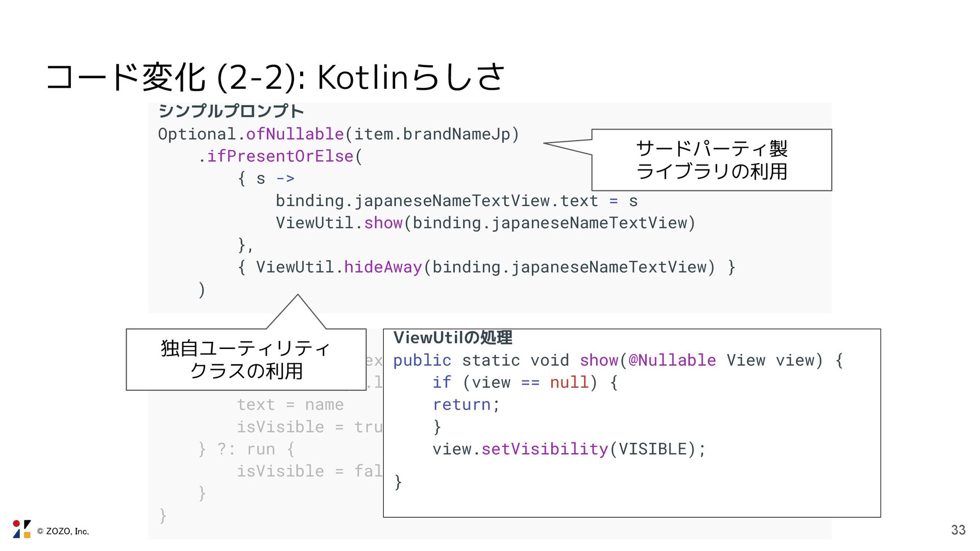Click the hideAway method name
Screen dimensions: 980x551
(x=383, y=267)
